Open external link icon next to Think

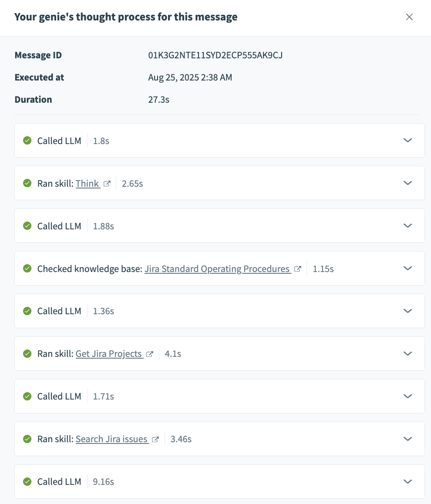pos(108,184)
